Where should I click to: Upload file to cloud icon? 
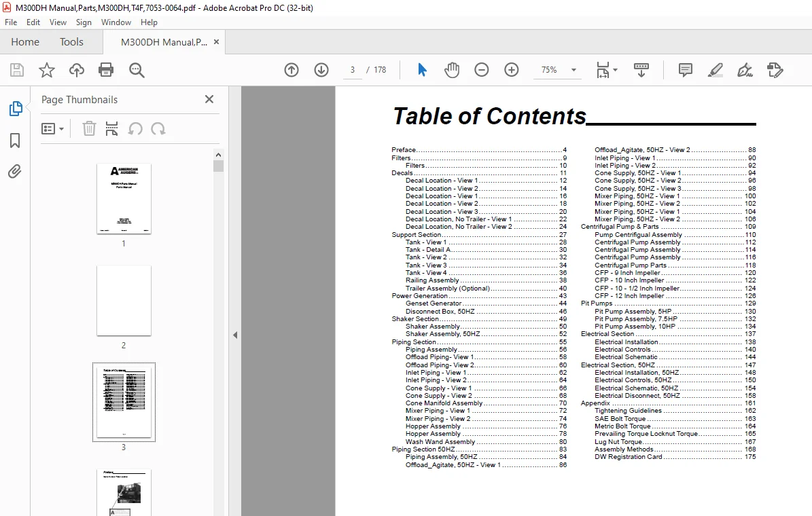[x=77, y=70]
